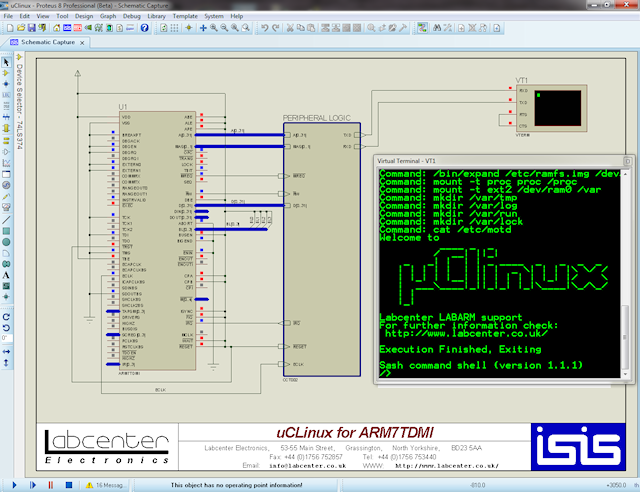Stop the simulation
Viewport: 640px width, 492px height.
click(x=69, y=485)
